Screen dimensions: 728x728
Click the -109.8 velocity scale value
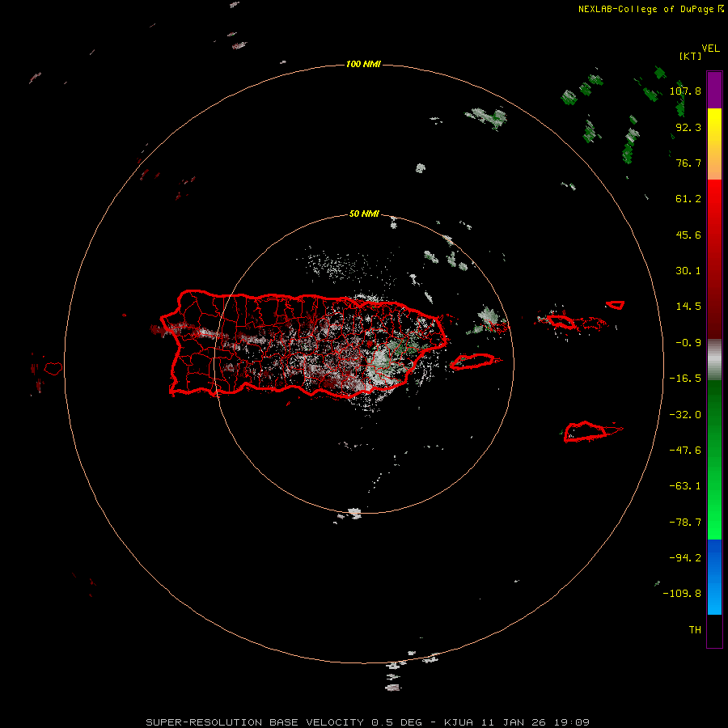point(682,594)
